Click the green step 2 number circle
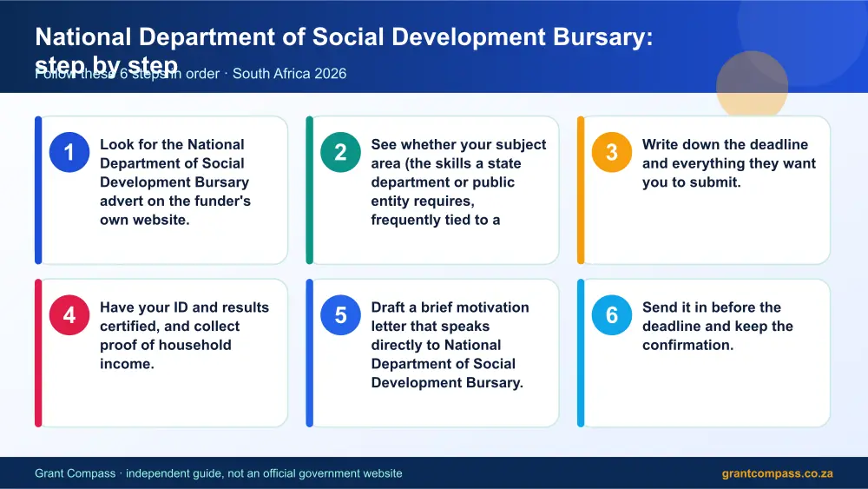 tap(340, 152)
